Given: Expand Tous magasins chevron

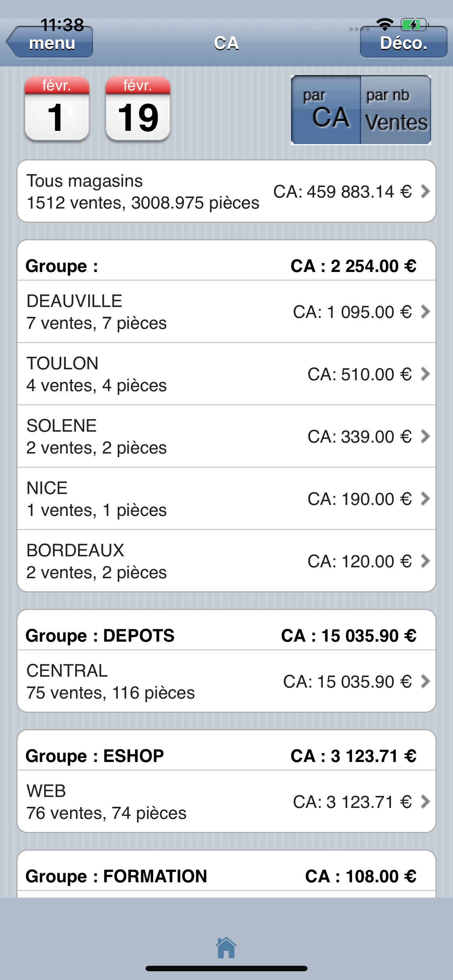Looking at the screenshot, I should [425, 191].
